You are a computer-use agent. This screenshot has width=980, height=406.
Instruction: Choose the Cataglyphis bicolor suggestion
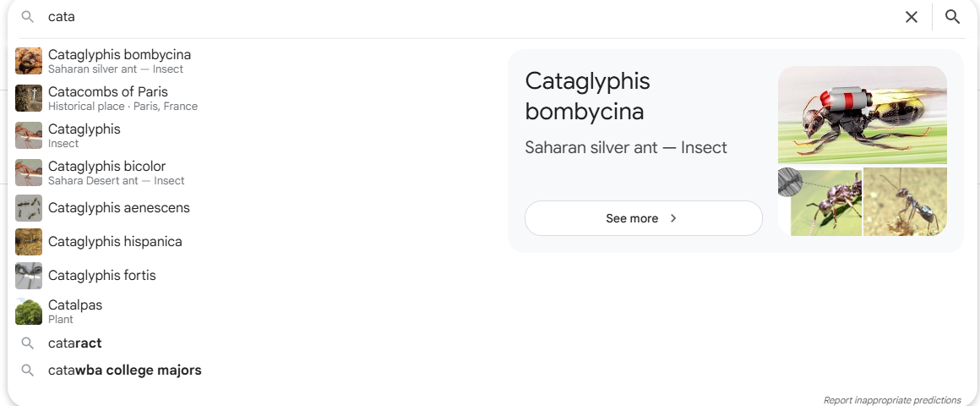(x=106, y=173)
